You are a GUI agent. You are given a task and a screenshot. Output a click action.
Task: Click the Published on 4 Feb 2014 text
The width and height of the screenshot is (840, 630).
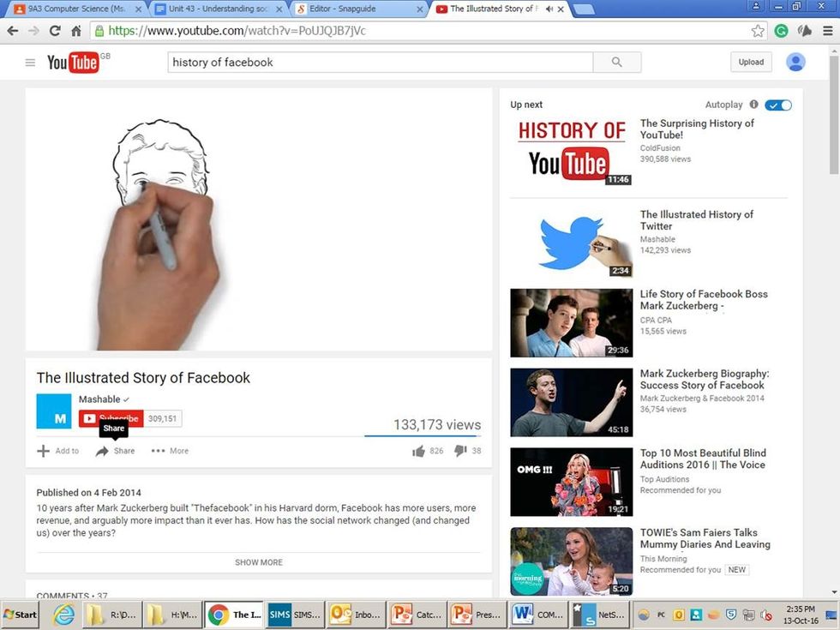pyautogui.click(x=89, y=493)
